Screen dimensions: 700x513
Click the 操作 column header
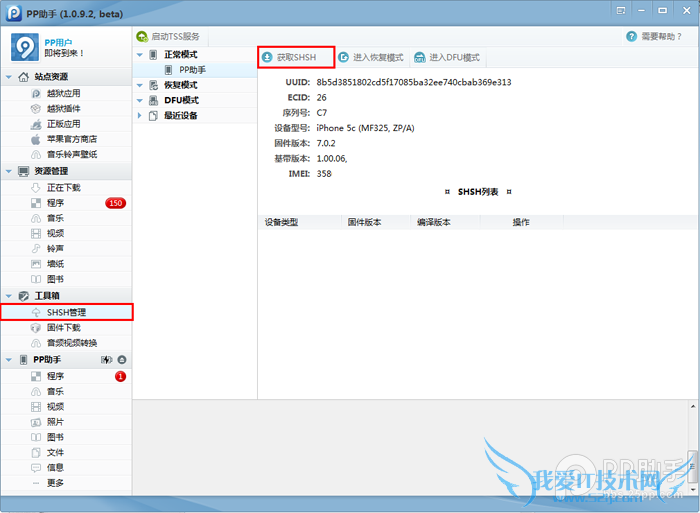click(521, 222)
